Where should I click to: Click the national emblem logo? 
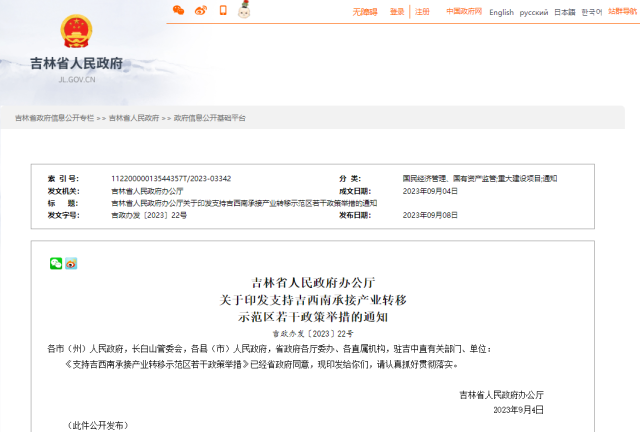[75, 32]
